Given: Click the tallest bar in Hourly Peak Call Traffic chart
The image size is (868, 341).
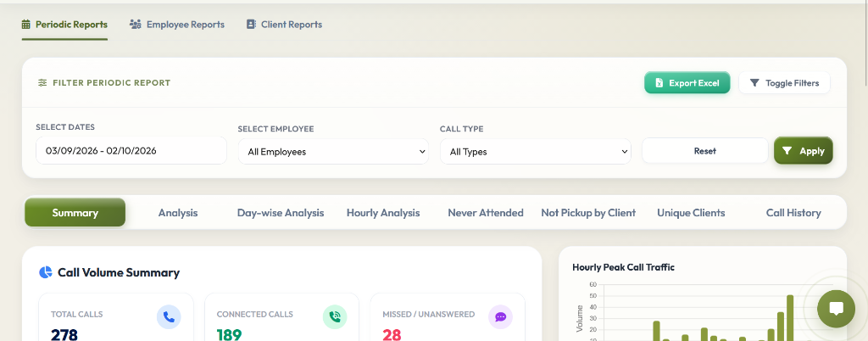Looking at the screenshot, I should [x=790, y=318].
